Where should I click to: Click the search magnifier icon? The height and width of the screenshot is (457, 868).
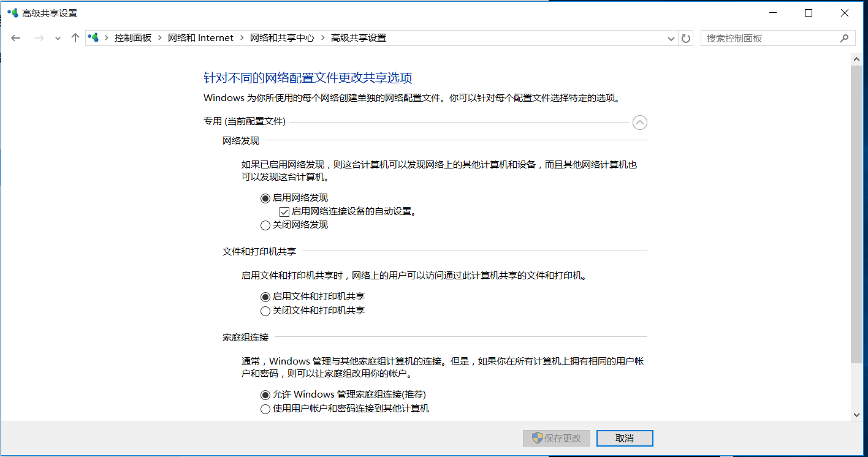pos(844,38)
